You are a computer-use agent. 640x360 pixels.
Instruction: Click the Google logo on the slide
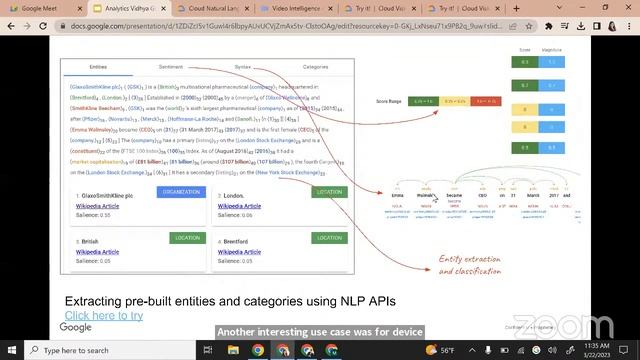point(76,327)
